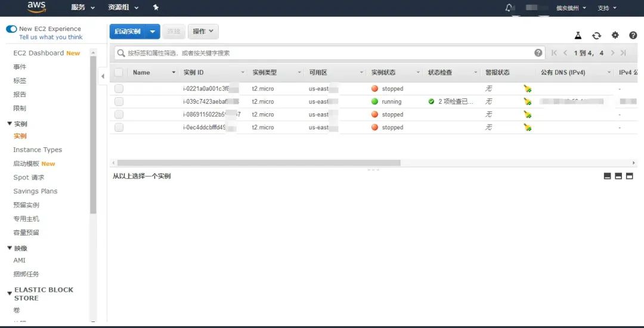644x328 pixels.
Task: Collapse the 映像 section in sidebar
Action: click(10, 248)
